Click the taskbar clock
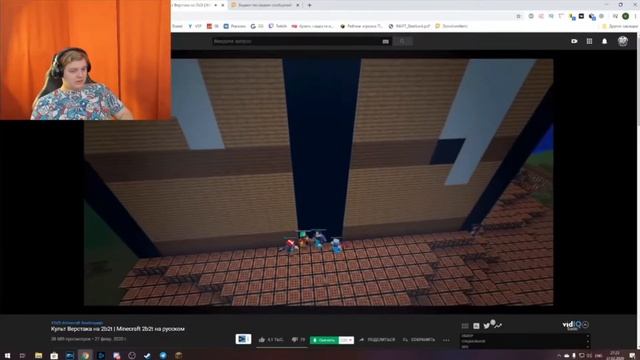 [x=615, y=355]
